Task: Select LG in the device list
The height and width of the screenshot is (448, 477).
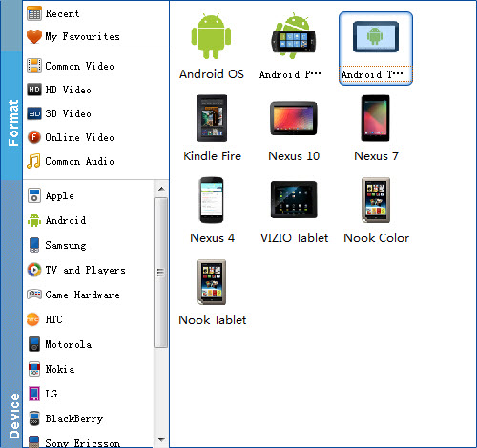Action: [x=89, y=394]
